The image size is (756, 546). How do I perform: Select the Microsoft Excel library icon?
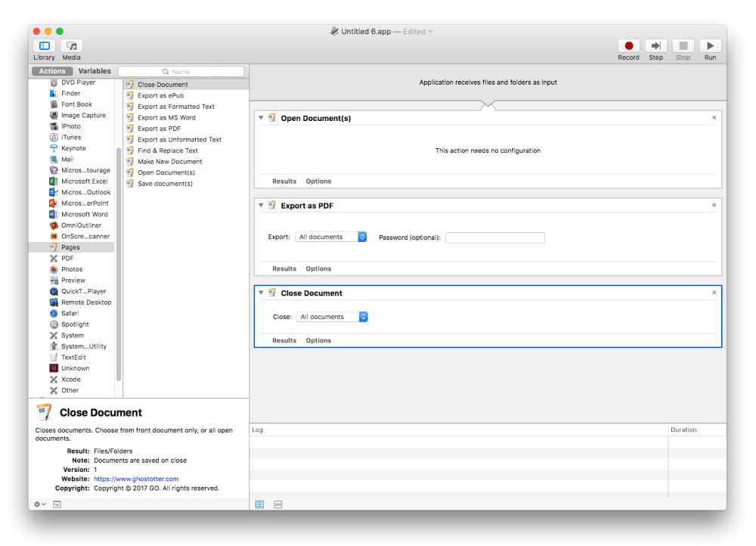54,181
